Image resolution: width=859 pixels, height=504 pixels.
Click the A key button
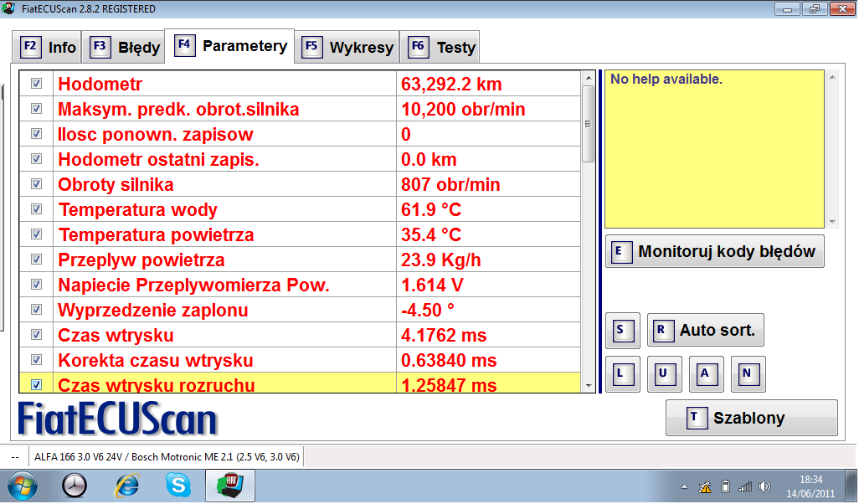click(707, 375)
